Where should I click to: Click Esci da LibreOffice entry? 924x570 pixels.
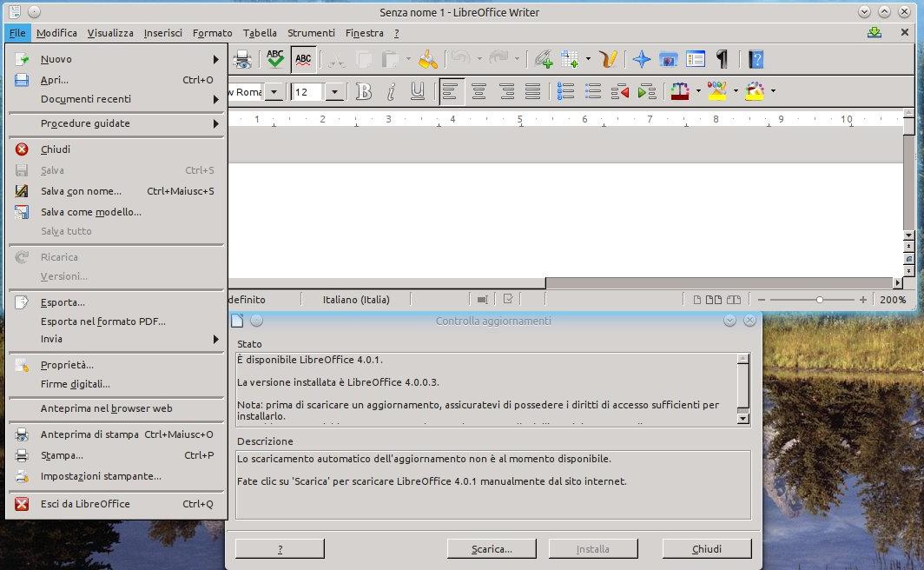click(115, 504)
